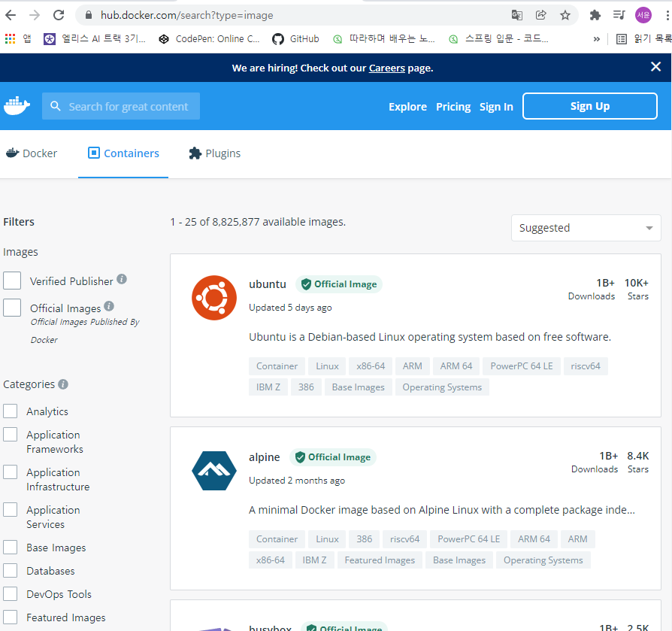Check the DevOps Tools category
The image size is (672, 631).
(x=11, y=593)
